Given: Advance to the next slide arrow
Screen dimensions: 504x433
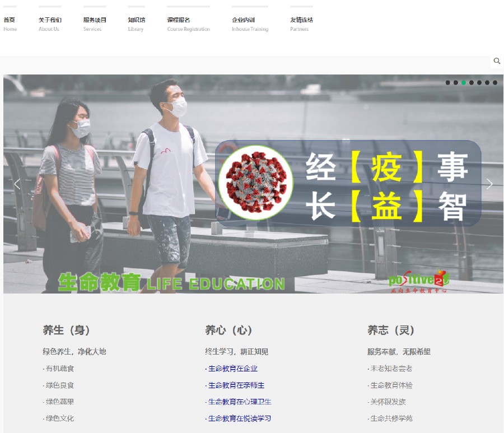Looking at the screenshot, I should click(489, 184).
